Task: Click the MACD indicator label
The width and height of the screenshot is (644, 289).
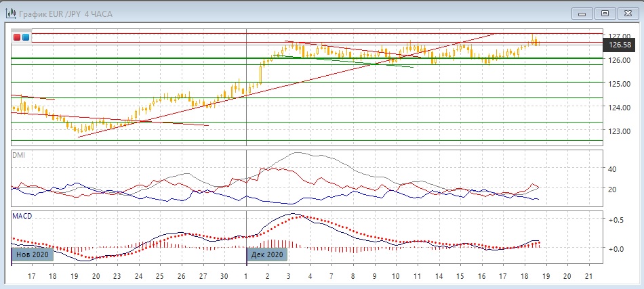Action: pyautogui.click(x=22, y=216)
